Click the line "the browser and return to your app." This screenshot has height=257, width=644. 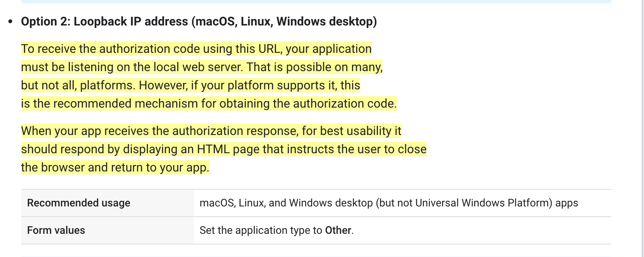pos(115,168)
